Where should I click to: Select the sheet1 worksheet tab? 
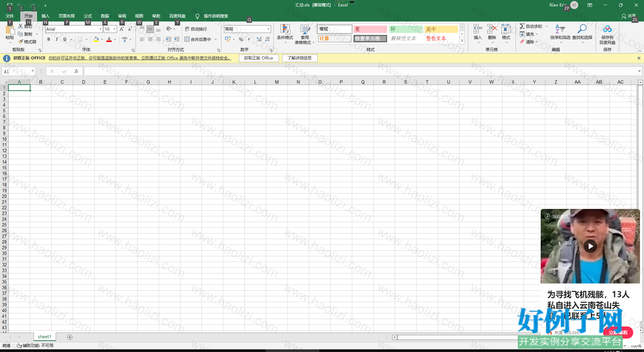[x=45, y=337]
